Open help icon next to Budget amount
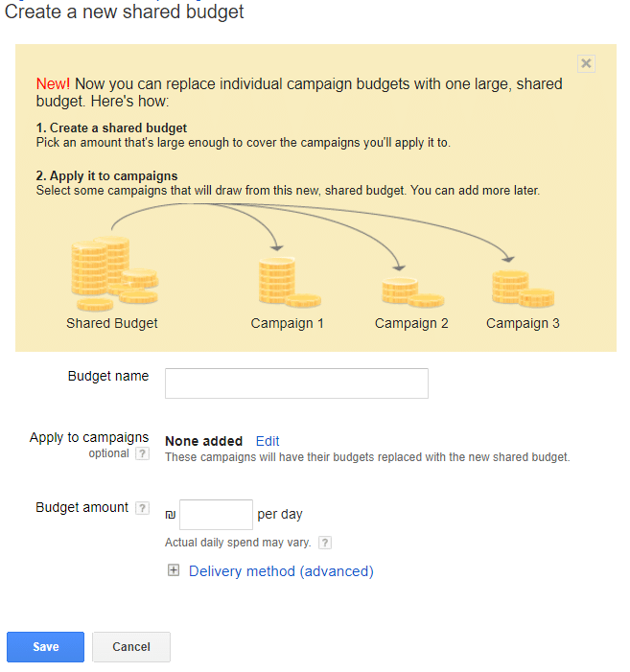This screenshot has width=630, height=672. tap(142, 508)
